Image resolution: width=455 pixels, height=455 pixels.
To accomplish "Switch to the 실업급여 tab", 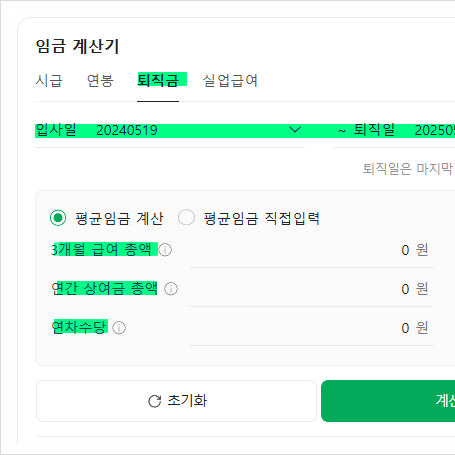I will coord(230,81).
